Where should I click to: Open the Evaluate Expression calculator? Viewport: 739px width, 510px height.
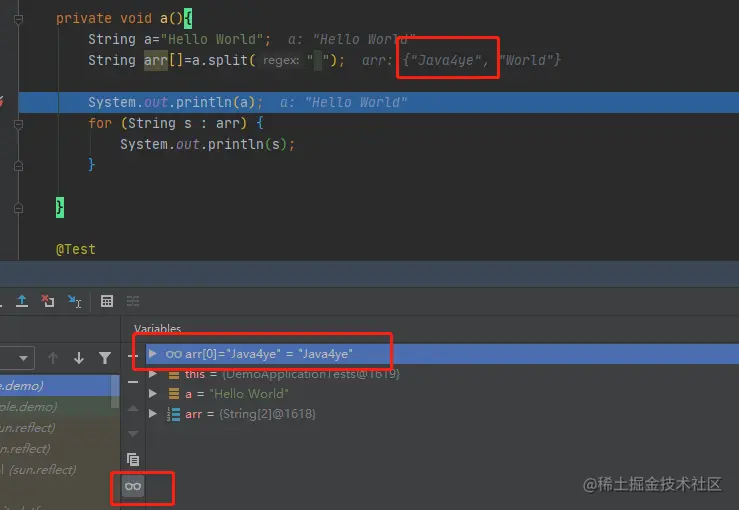[107, 301]
